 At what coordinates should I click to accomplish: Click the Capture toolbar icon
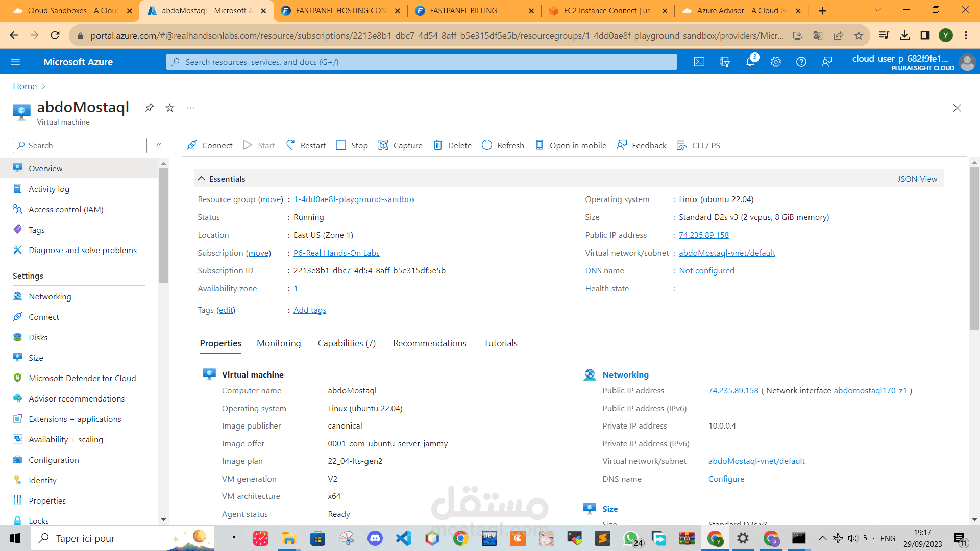pos(383,145)
